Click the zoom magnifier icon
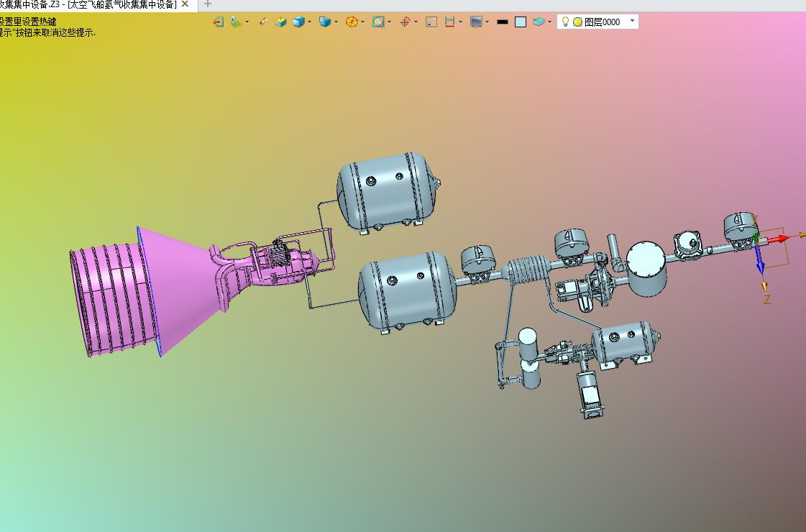 click(378, 22)
